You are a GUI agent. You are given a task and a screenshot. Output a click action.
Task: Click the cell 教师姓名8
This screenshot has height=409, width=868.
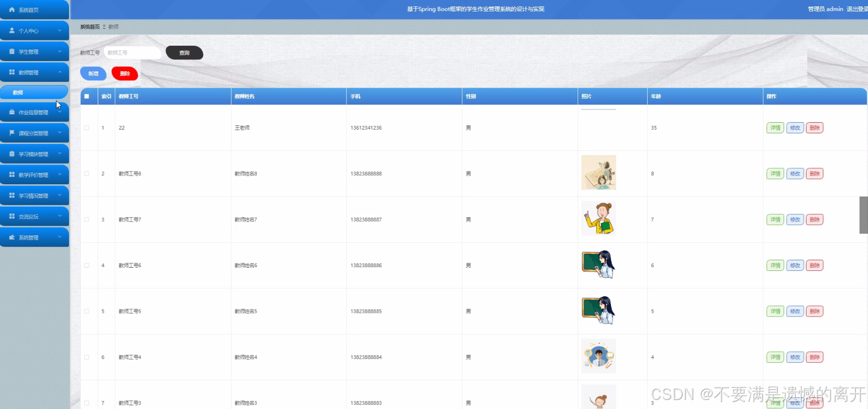[246, 174]
